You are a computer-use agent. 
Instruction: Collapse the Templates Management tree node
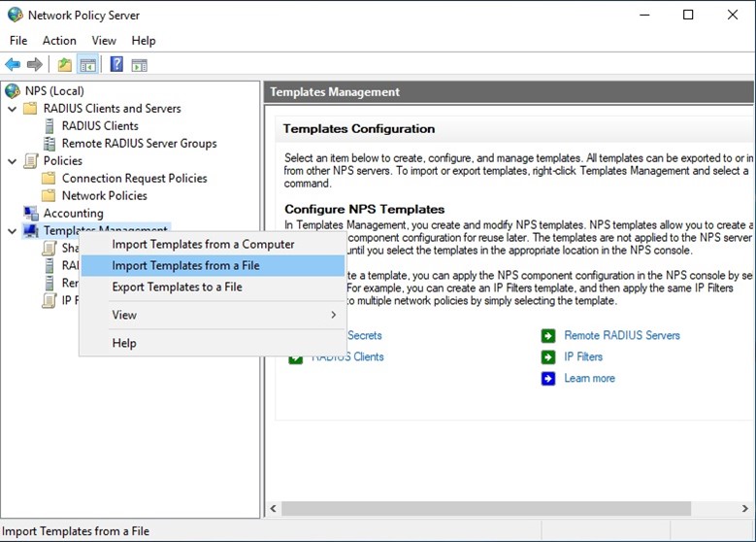pyautogui.click(x=13, y=231)
